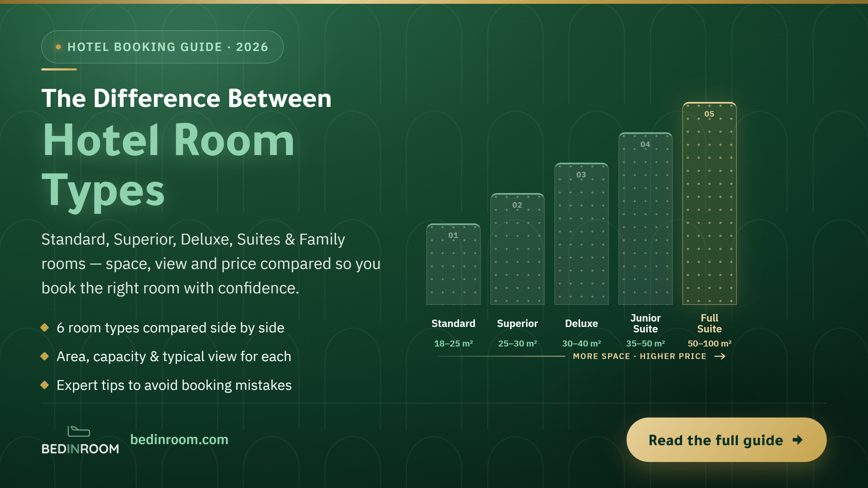The height and width of the screenshot is (488, 868).
Task: Click the Expert tips to avoid booking mistakes text
Action: pos(174,385)
